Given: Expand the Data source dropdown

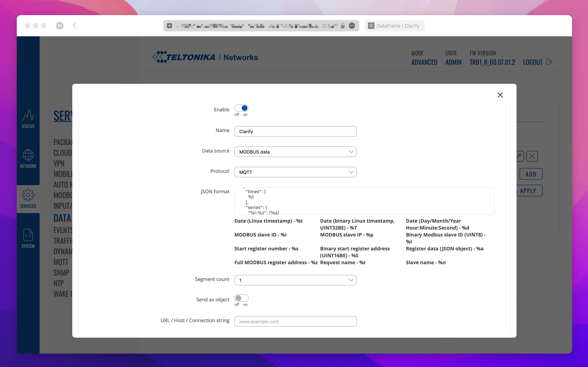Looking at the screenshot, I should (x=295, y=152).
